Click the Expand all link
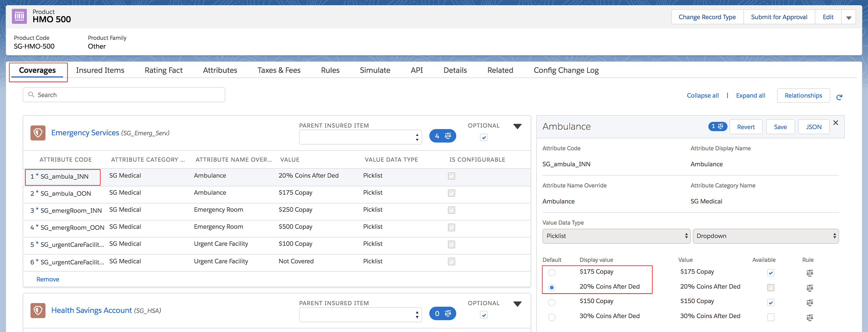Viewport: 868px width, 332px height. (x=750, y=95)
